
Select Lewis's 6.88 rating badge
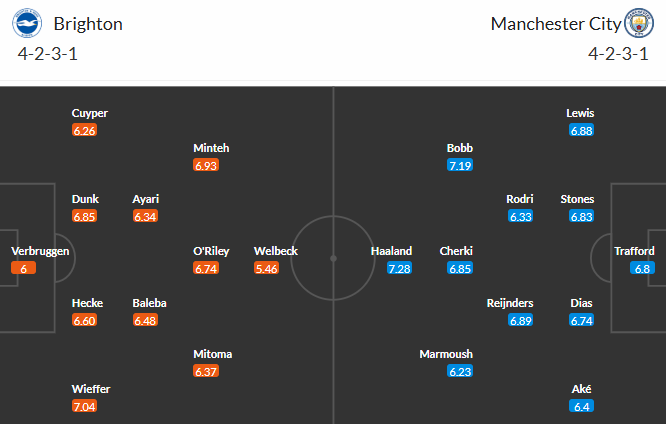(581, 130)
